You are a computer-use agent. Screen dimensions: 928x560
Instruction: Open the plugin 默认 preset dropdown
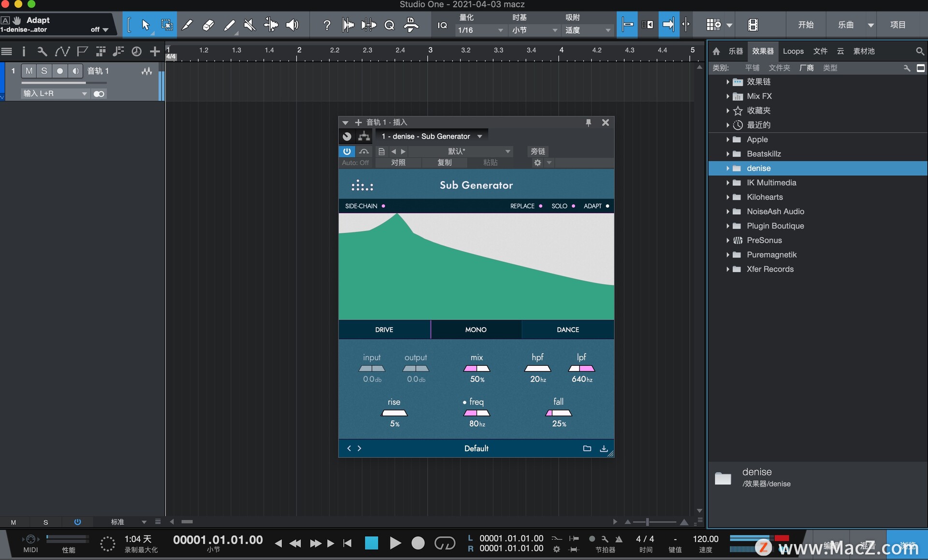pyautogui.click(x=462, y=151)
